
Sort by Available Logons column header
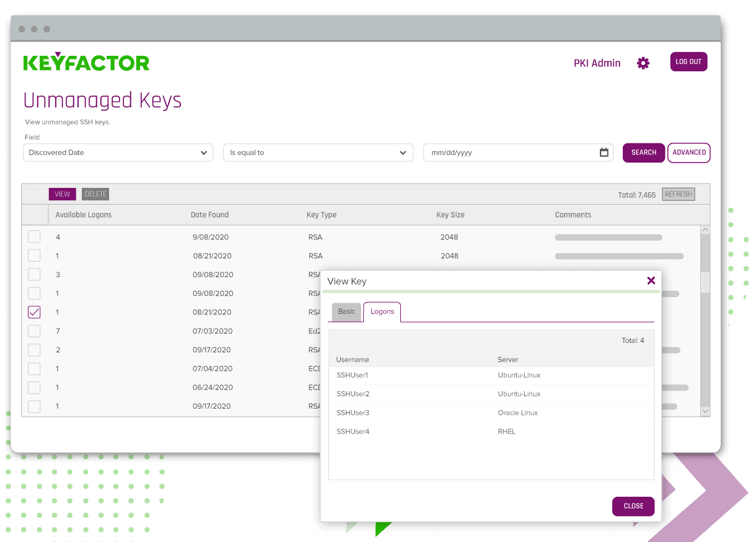[x=84, y=215]
